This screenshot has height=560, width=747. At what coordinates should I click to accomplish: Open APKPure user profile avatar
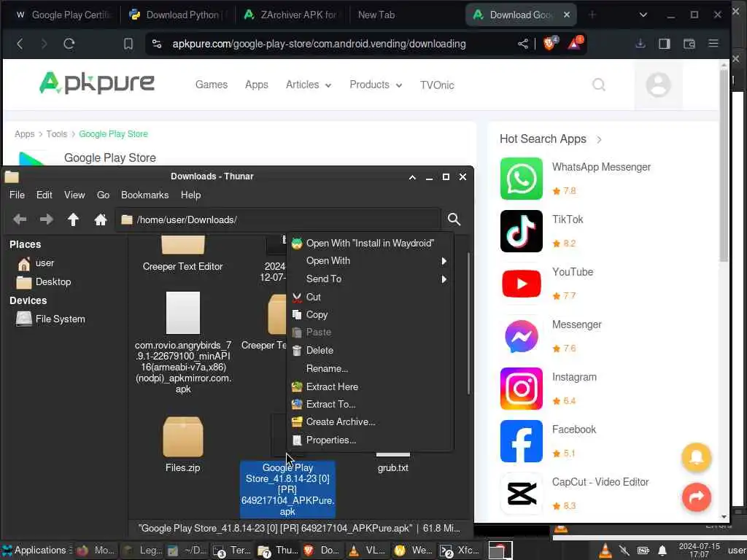point(659,85)
